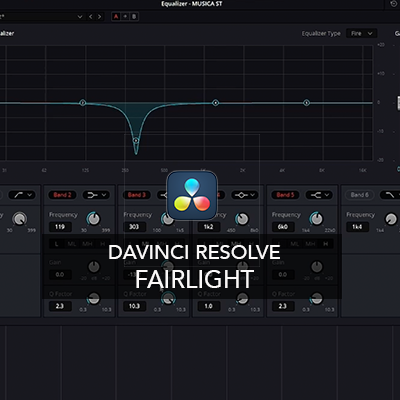Click Band 2 gain knob

94,267
